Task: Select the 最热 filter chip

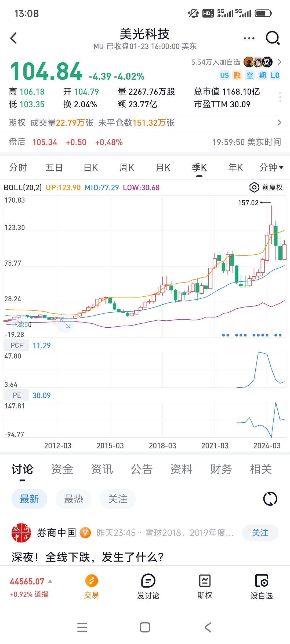Action: click(x=74, y=499)
